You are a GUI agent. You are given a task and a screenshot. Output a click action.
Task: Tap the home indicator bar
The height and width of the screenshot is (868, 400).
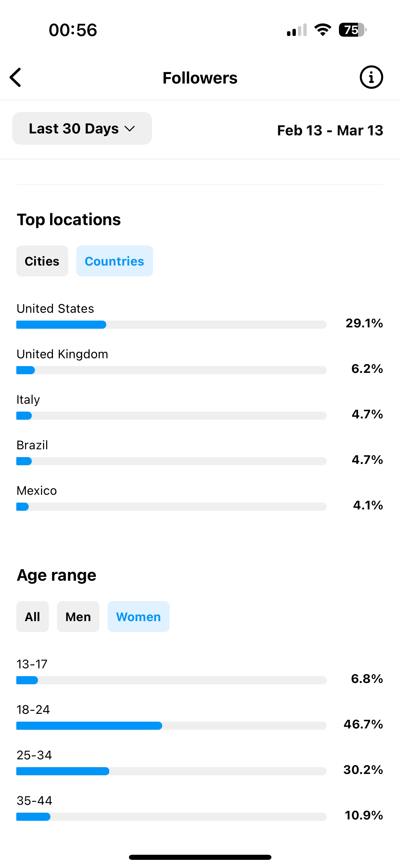click(x=200, y=857)
